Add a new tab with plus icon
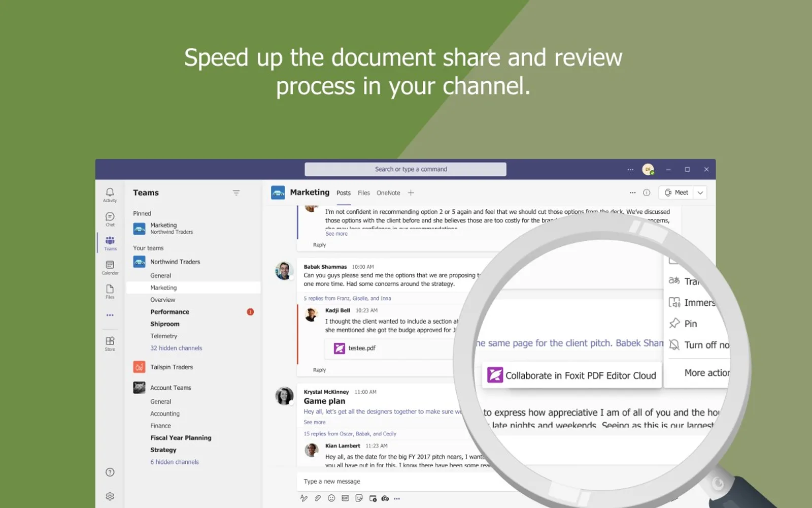812x508 pixels. [411, 193]
